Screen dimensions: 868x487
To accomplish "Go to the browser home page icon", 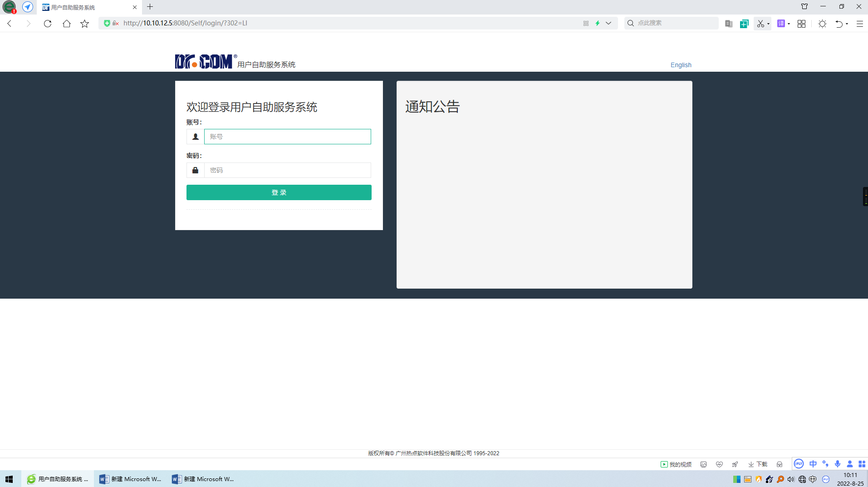I will [67, 24].
